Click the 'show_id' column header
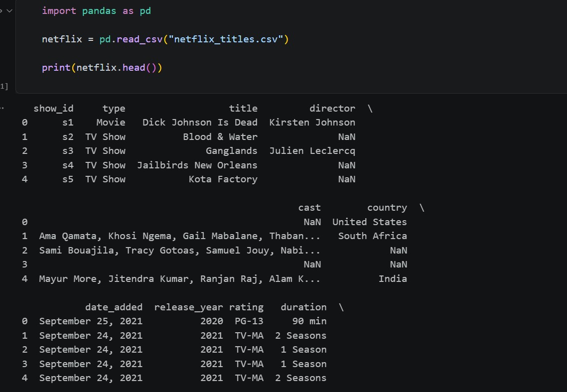Screen dimensions: 567x392 point(53,109)
